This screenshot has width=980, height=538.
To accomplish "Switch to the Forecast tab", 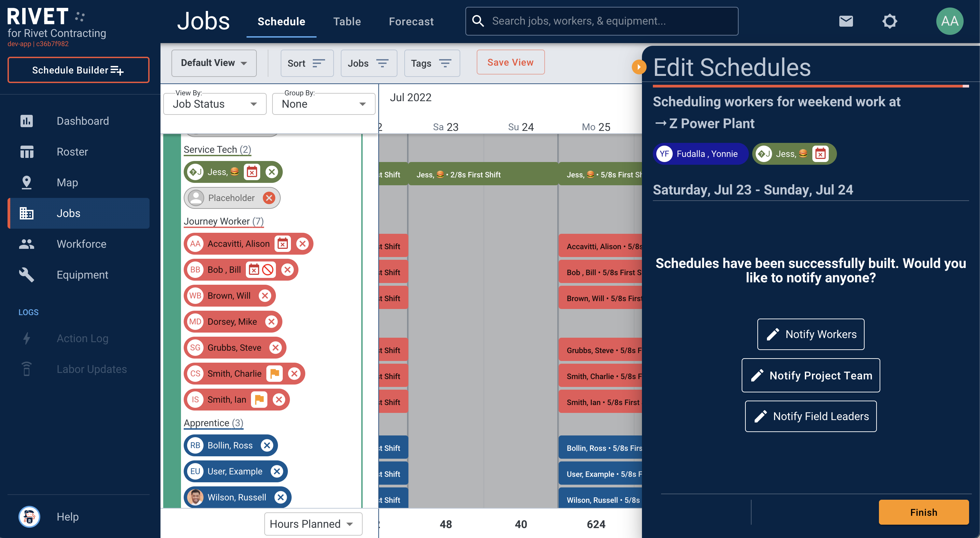I will tap(411, 21).
